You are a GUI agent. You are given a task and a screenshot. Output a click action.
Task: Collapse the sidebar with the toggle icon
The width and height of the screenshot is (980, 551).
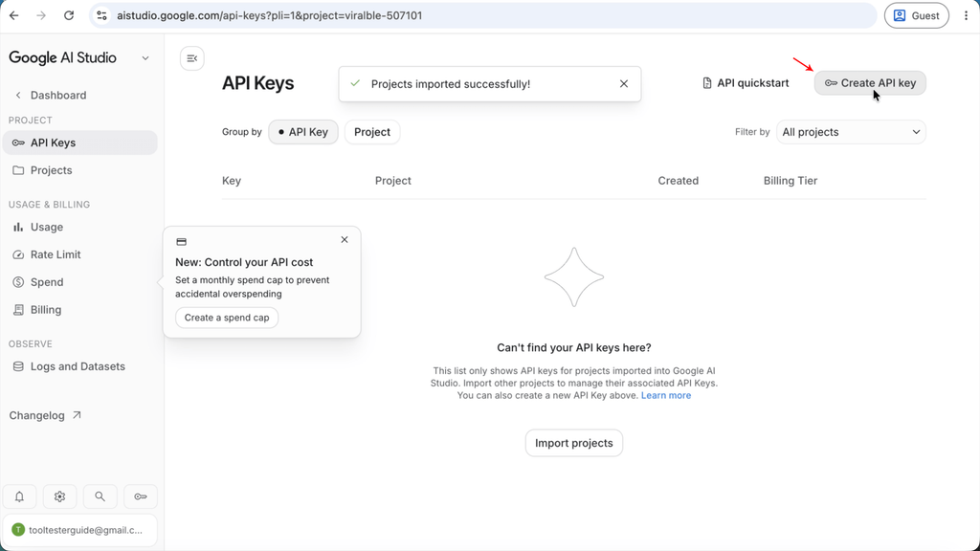coord(191,58)
